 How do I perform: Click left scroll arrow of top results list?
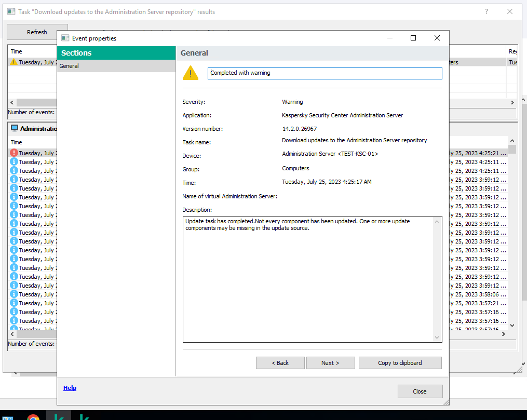pos(12,102)
